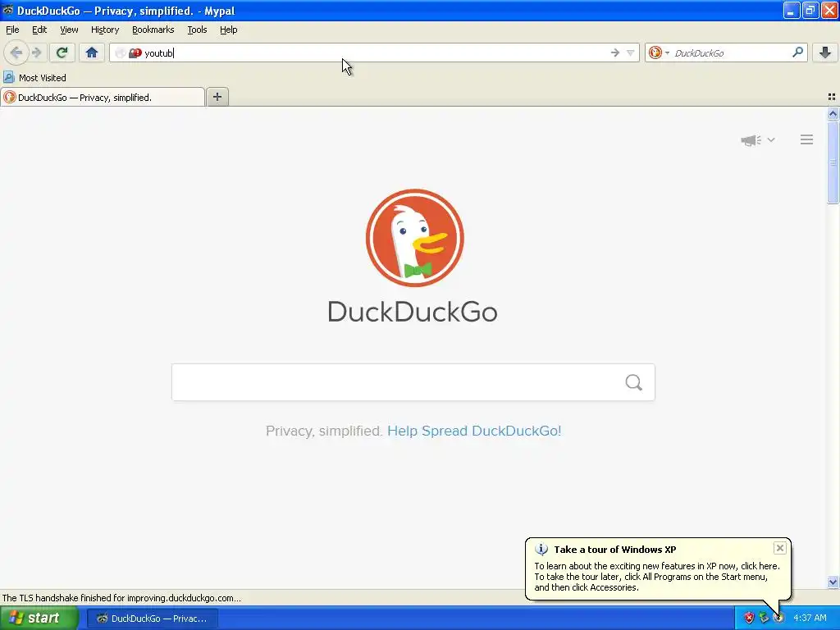Reload the current page
The height and width of the screenshot is (630, 840).
point(62,52)
